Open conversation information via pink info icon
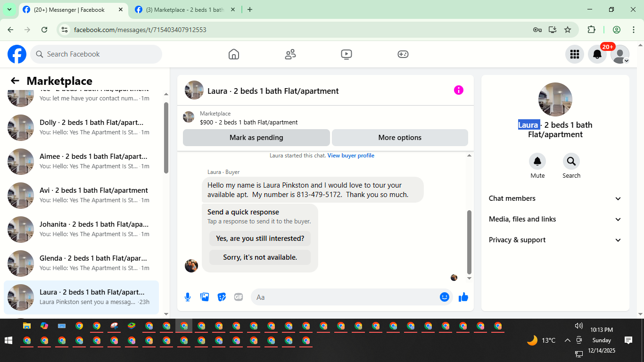 [459, 90]
